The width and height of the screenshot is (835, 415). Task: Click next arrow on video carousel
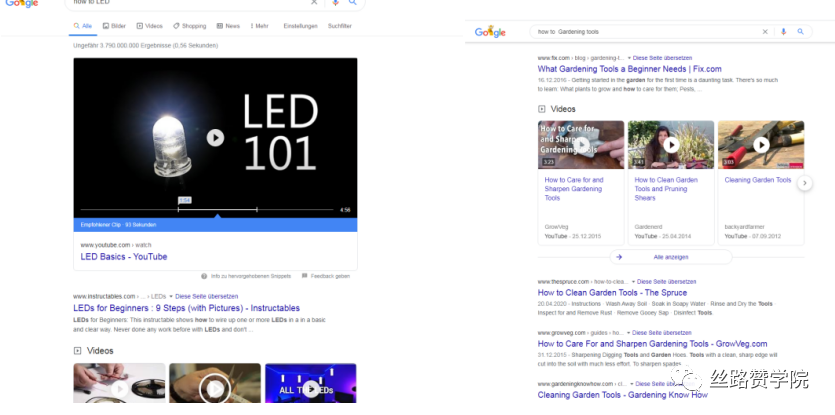point(805,183)
